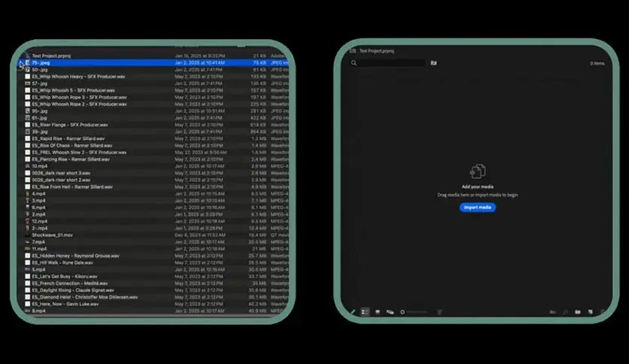Select ES_Hidden Honey - Raymond Grouse.wav
This screenshot has height=364, width=629.
(76, 256)
